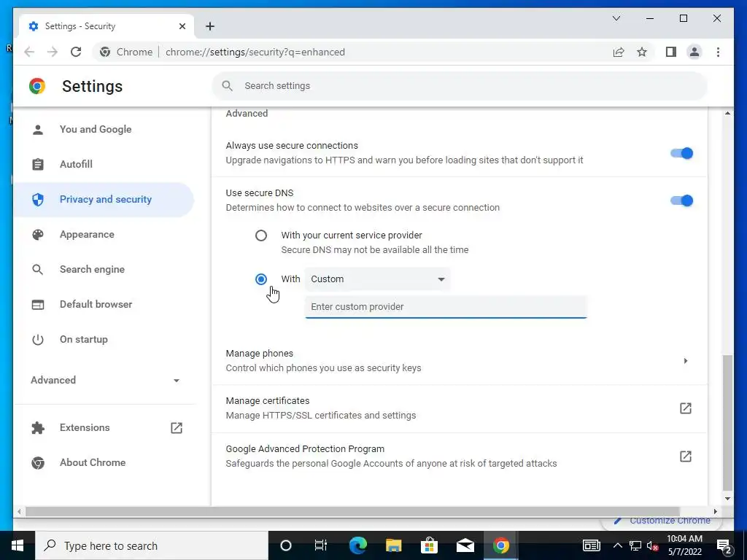Select Privacy and security section
747x560 pixels.
[105, 200]
